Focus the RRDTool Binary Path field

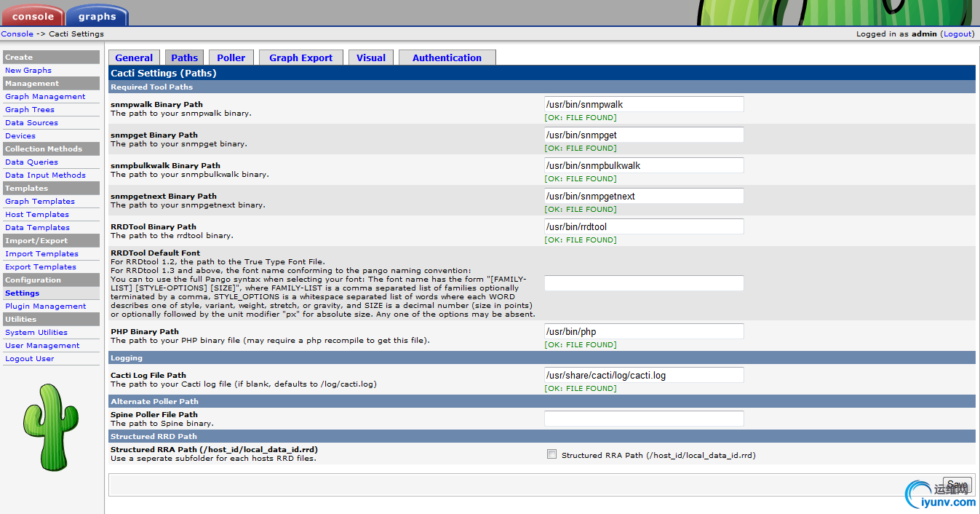pyautogui.click(x=644, y=226)
